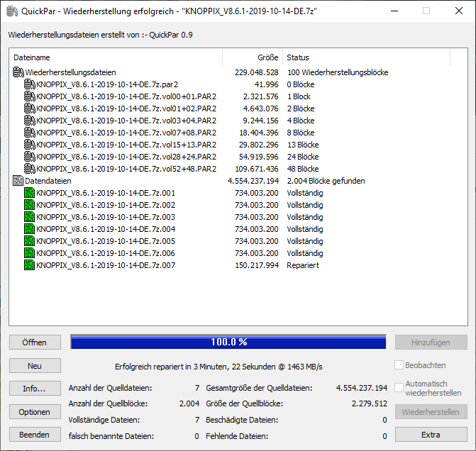Click Beenden to quit QuickPar

(x=35, y=435)
